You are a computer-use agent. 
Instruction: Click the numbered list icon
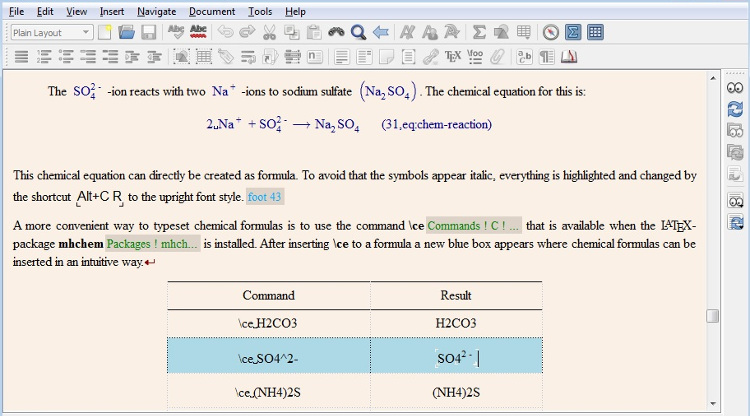click(x=43, y=57)
